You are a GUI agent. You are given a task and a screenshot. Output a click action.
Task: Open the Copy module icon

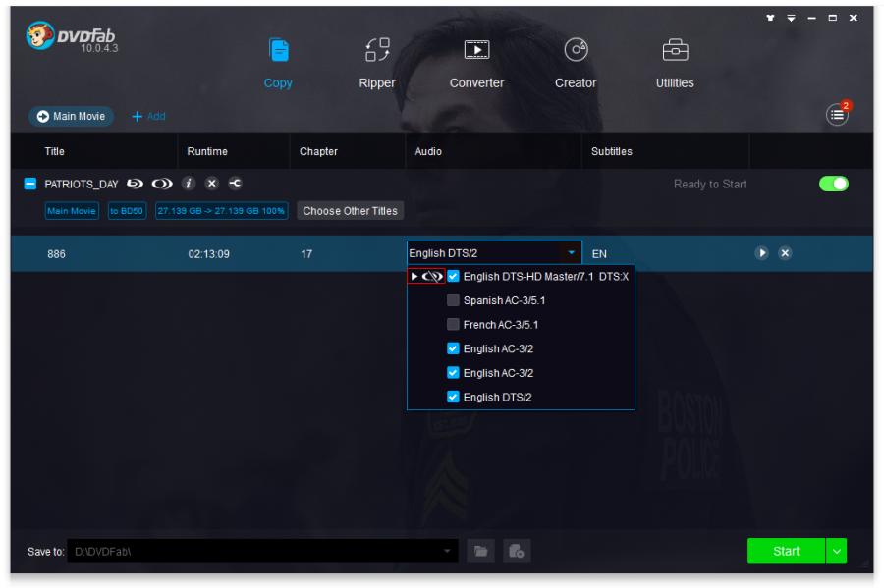pyautogui.click(x=279, y=51)
